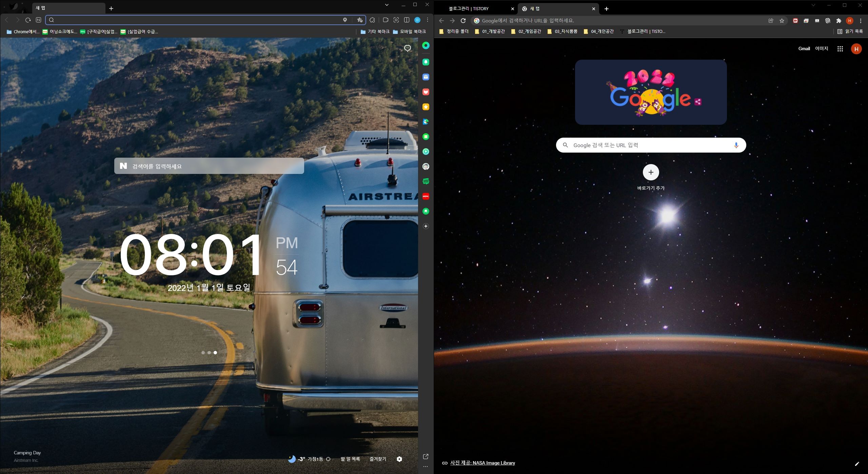Open the NOW. icon in Whale sidebar
Screen dimensions: 868x474
pyautogui.click(x=426, y=196)
